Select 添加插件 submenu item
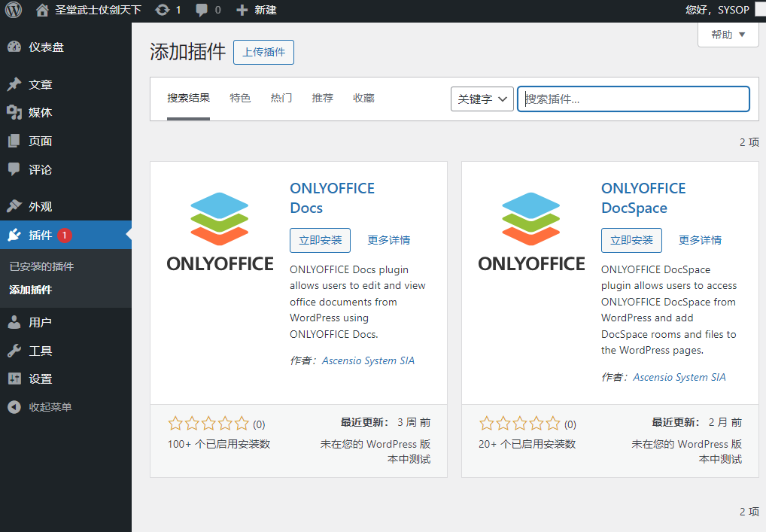Viewport: 766px width, 532px height. 31,290
